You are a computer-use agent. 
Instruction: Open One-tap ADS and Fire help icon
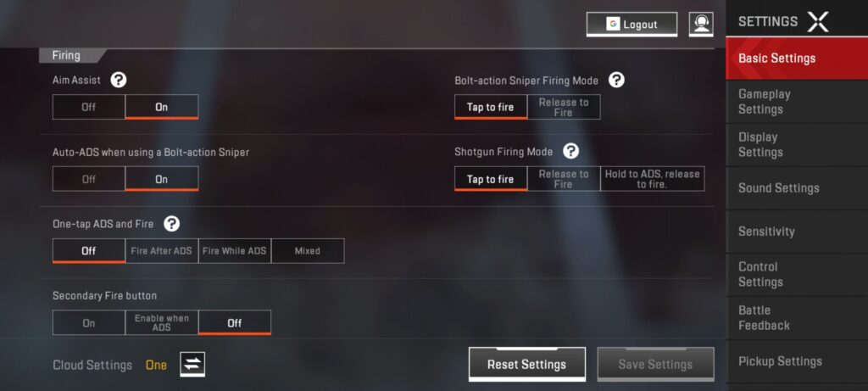coord(172,224)
